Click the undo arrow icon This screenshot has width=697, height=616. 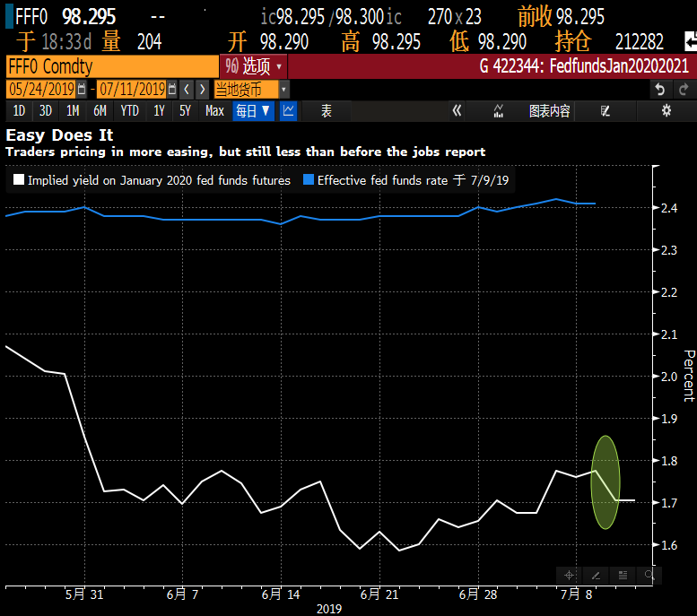tap(660, 89)
